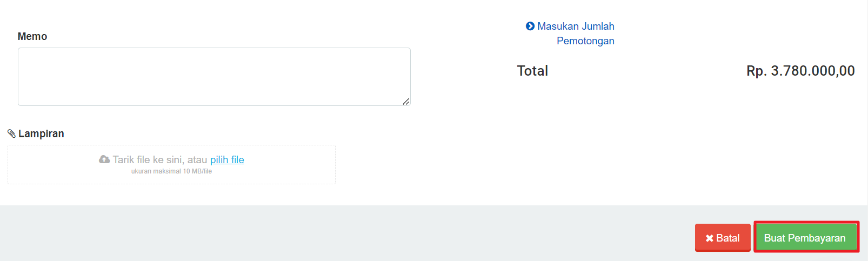This screenshot has height=261, width=868.
Task: Click the dashed attachment drop zone border area
Action: (x=171, y=164)
